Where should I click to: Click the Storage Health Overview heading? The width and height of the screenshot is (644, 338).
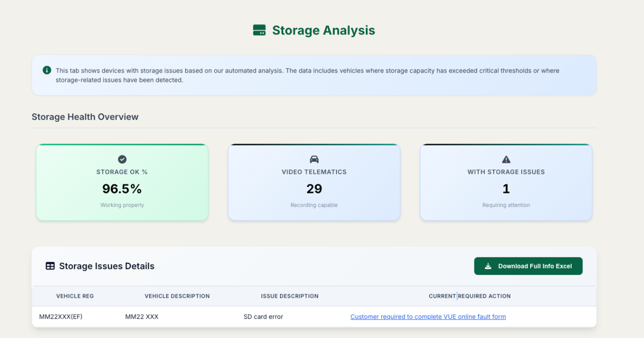point(85,117)
